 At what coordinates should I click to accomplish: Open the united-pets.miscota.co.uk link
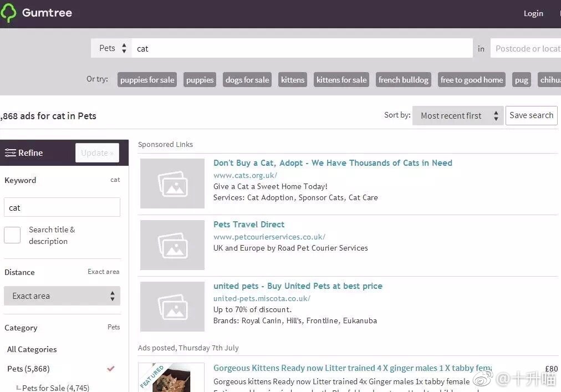[x=262, y=298]
